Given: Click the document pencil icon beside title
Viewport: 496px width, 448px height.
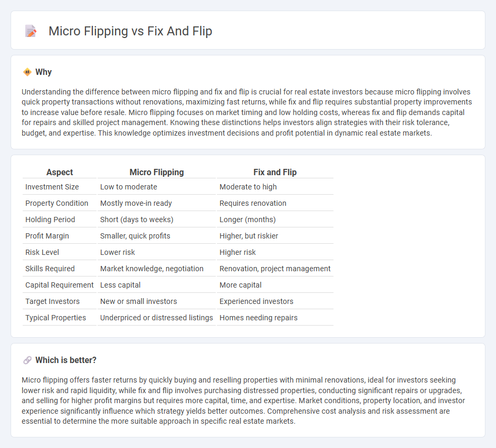Looking at the screenshot, I should [31, 31].
